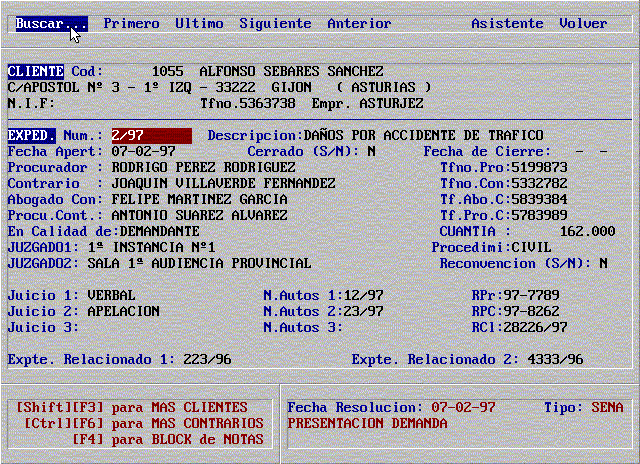640x464 pixels.
Task: Click Abogado Con FELIPE MARTINEZ GARCIA
Action: click(x=199, y=199)
